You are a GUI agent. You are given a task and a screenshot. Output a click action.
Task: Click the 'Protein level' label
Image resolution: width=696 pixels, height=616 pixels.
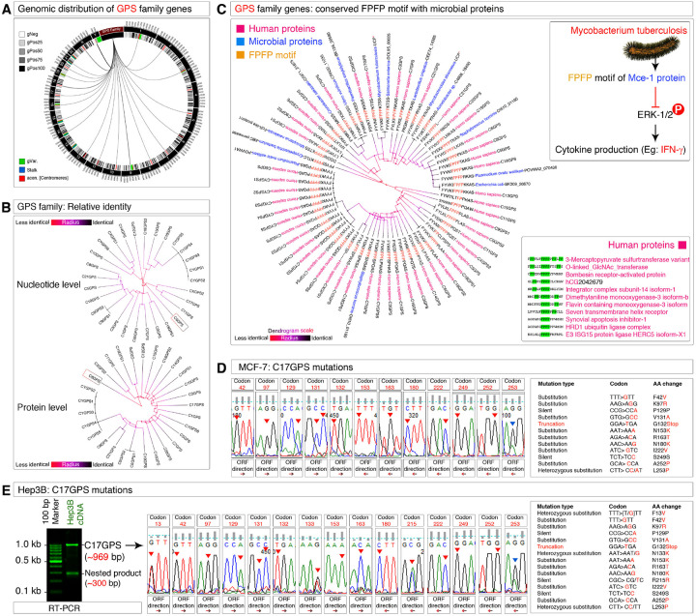[43, 407]
